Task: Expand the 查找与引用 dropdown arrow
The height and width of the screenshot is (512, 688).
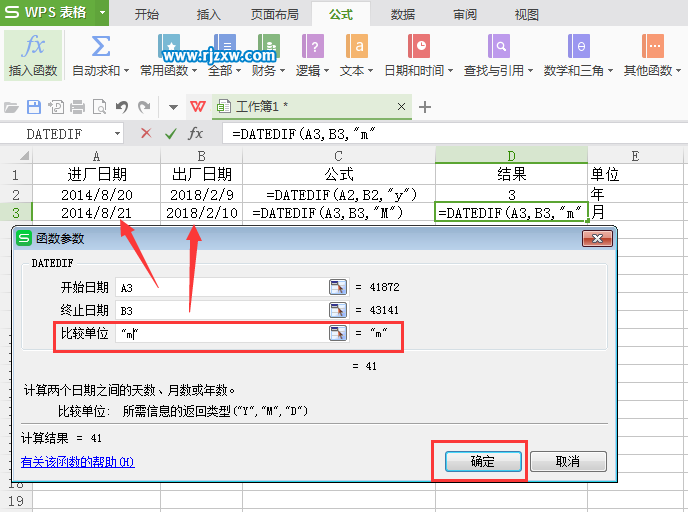Action: coord(530,70)
